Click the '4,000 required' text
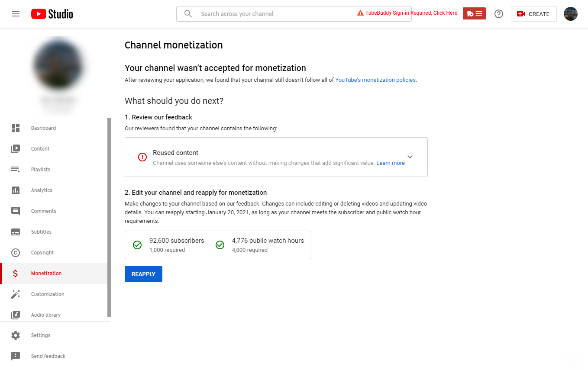The image size is (588, 370). tap(250, 250)
